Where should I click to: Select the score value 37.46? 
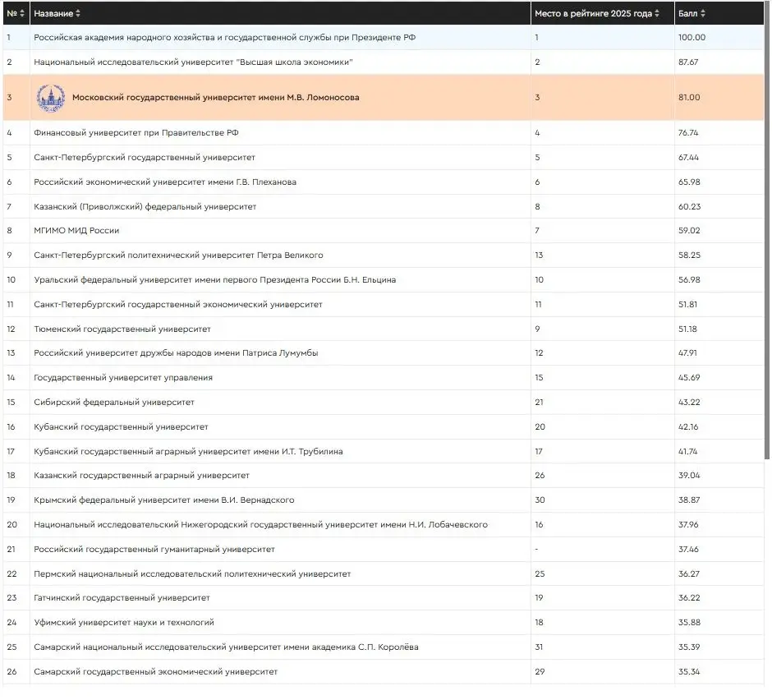tap(688, 550)
